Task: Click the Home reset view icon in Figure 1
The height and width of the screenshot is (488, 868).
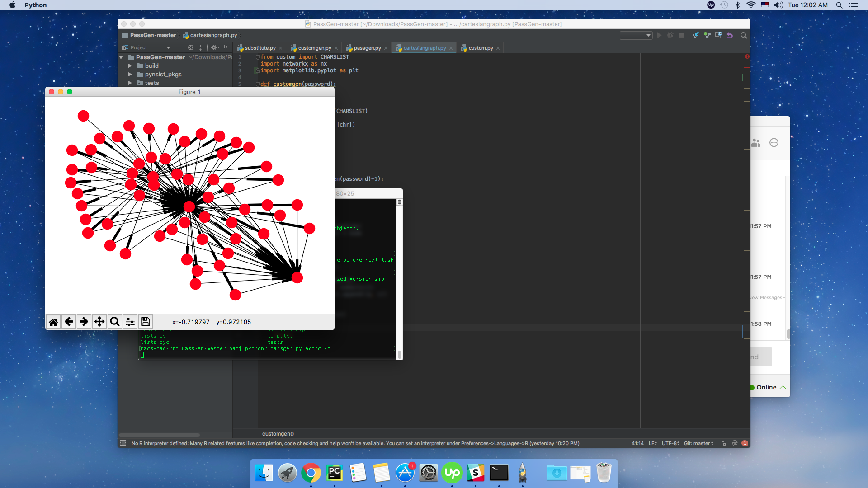Action: tap(53, 322)
